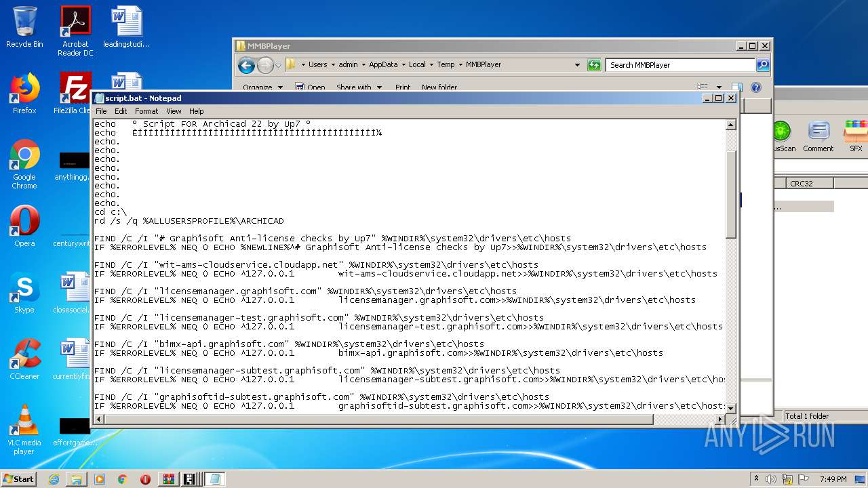The image size is (868, 488).
Task: Click the Notepad vertical scrollbar down arrow
Action: click(x=731, y=408)
